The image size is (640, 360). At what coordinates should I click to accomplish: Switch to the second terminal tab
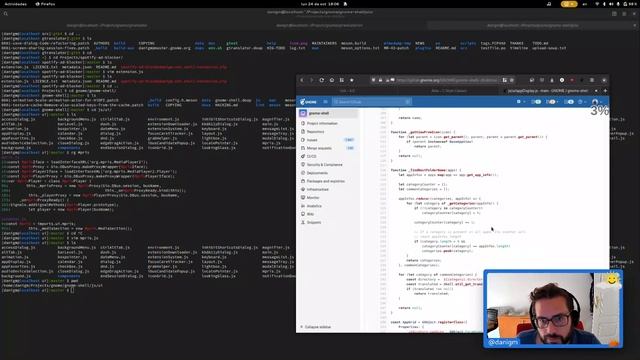coord(320,25)
